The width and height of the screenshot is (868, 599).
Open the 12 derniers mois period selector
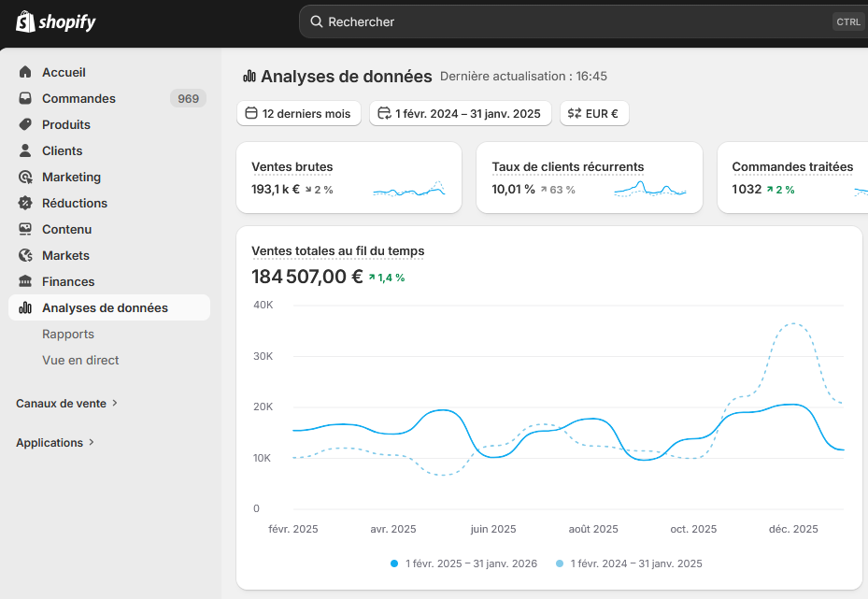click(x=299, y=112)
